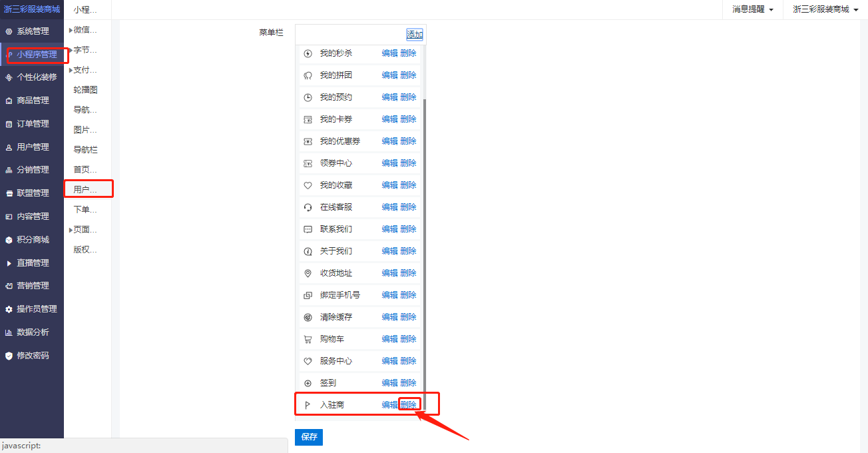Select 导航栏 in the submenu
868x453 pixels.
(x=86, y=150)
